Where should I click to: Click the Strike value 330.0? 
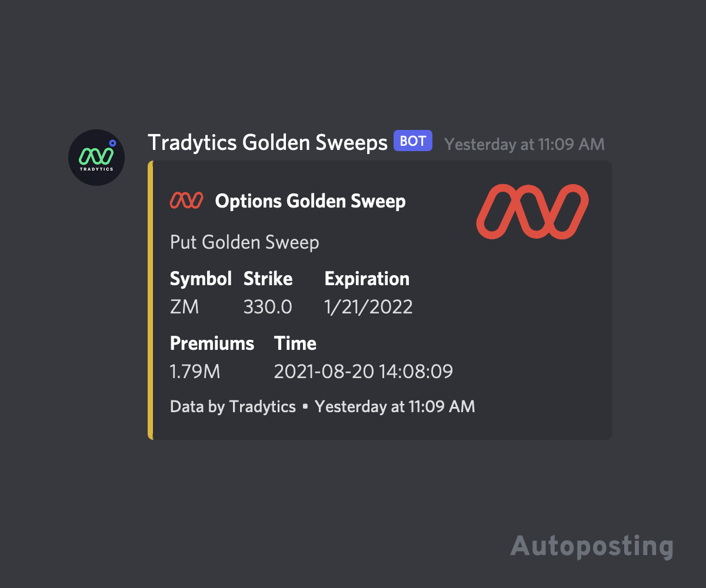[x=268, y=306]
